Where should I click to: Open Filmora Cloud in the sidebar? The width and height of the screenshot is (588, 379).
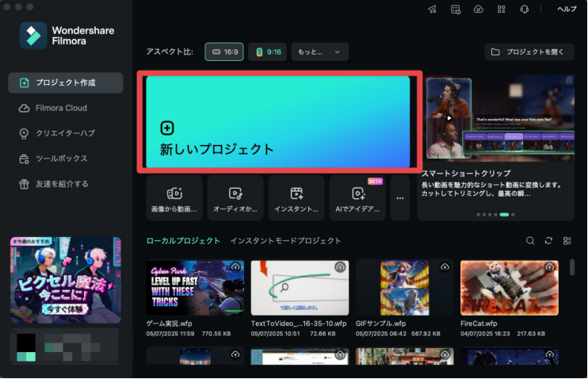tap(61, 108)
